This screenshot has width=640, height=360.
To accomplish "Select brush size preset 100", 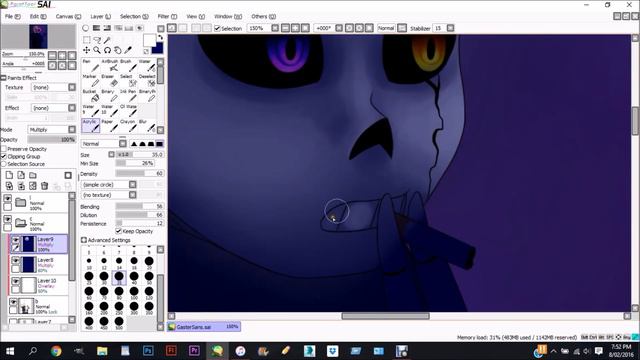I will point(134,292).
